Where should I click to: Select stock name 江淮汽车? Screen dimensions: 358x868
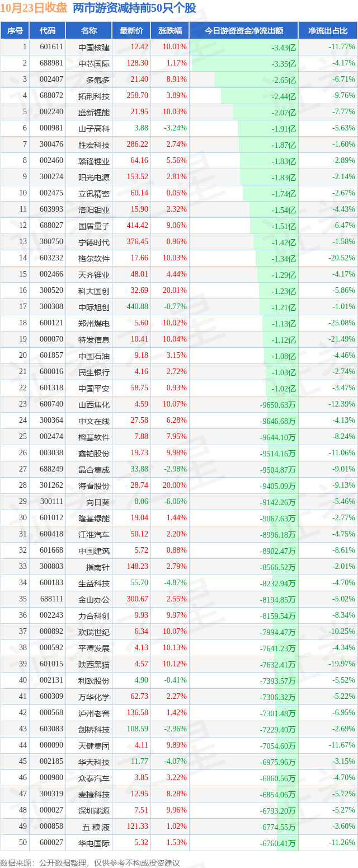pos(94,534)
